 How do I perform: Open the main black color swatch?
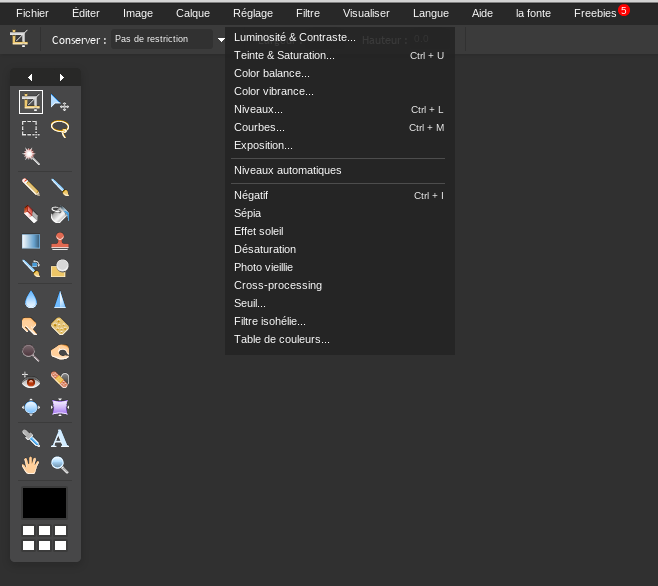(x=44, y=503)
